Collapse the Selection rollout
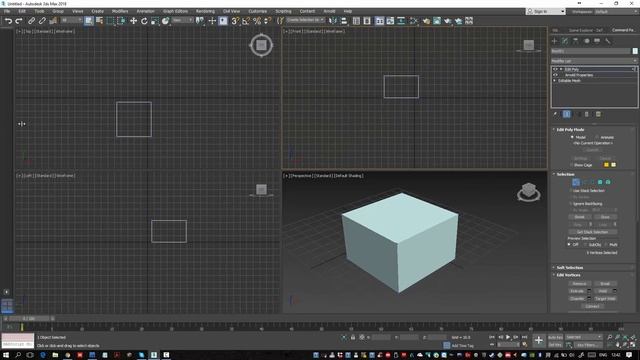This screenshot has width=640, height=360. [565, 174]
